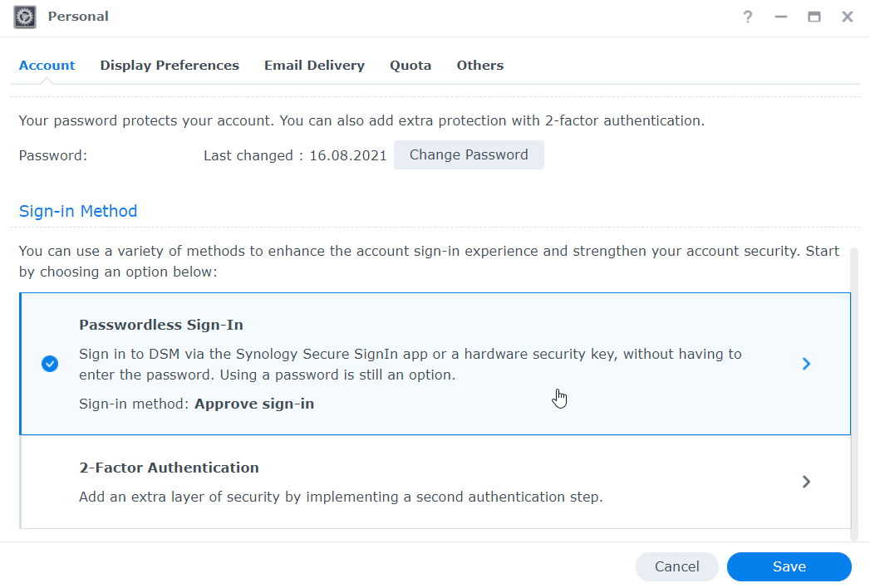The image size is (870, 588).
Task: Open the Others tab
Action: [x=479, y=65]
